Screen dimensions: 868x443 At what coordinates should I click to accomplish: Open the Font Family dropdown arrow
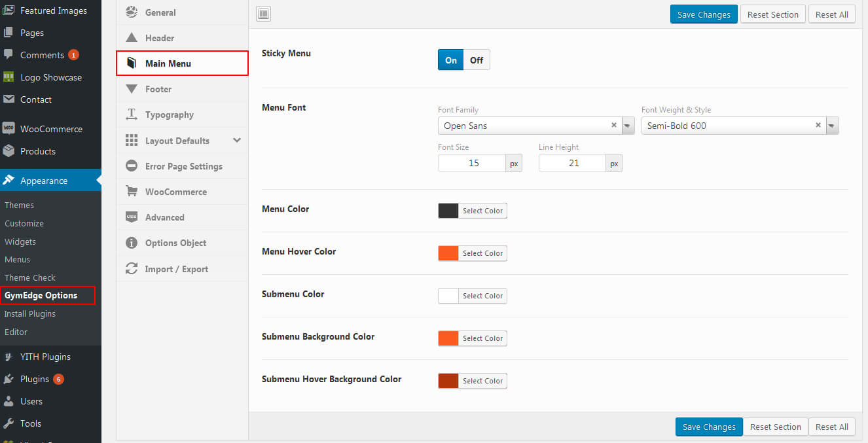628,126
